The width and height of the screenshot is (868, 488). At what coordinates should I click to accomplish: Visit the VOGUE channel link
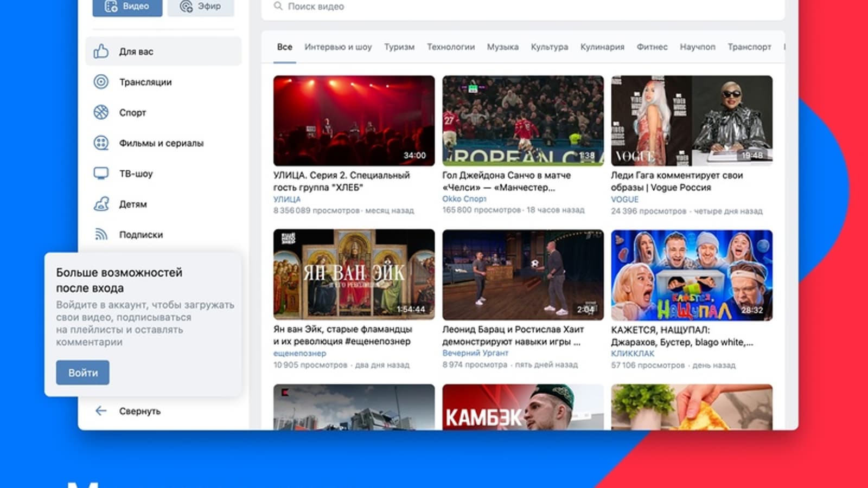625,199
